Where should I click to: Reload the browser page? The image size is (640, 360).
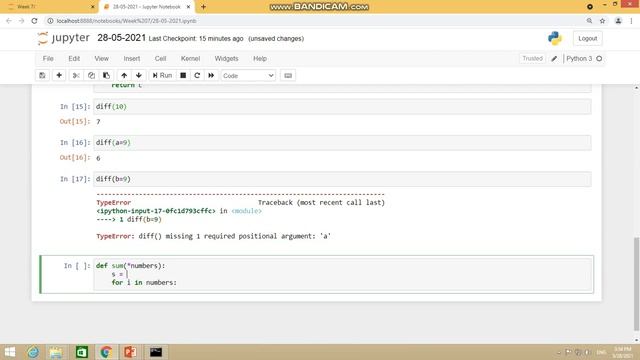point(34,21)
